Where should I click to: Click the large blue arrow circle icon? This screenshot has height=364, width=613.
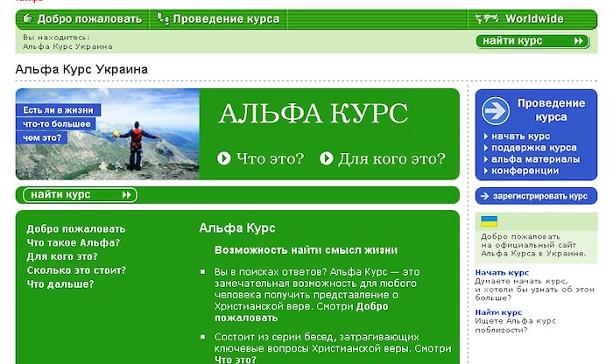pos(496,111)
